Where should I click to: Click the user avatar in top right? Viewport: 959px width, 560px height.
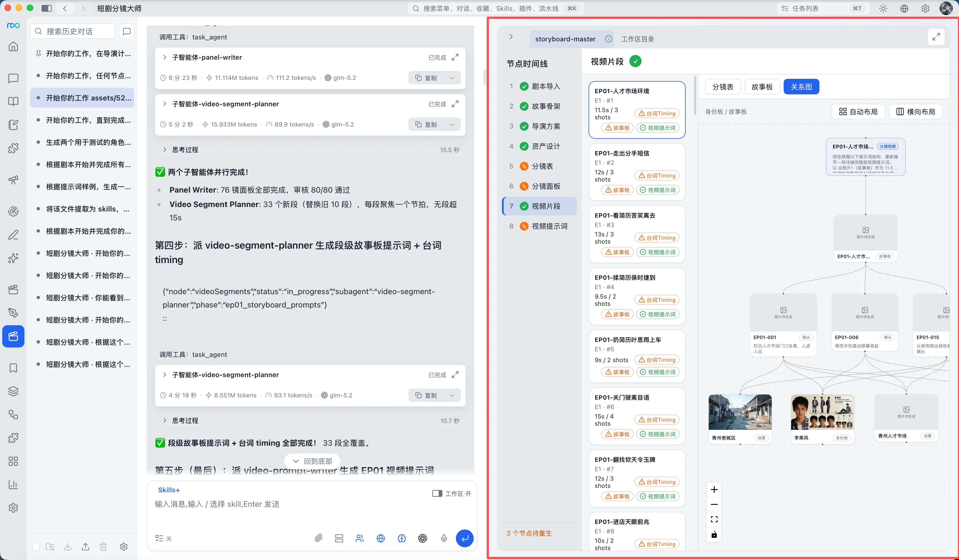click(946, 8)
